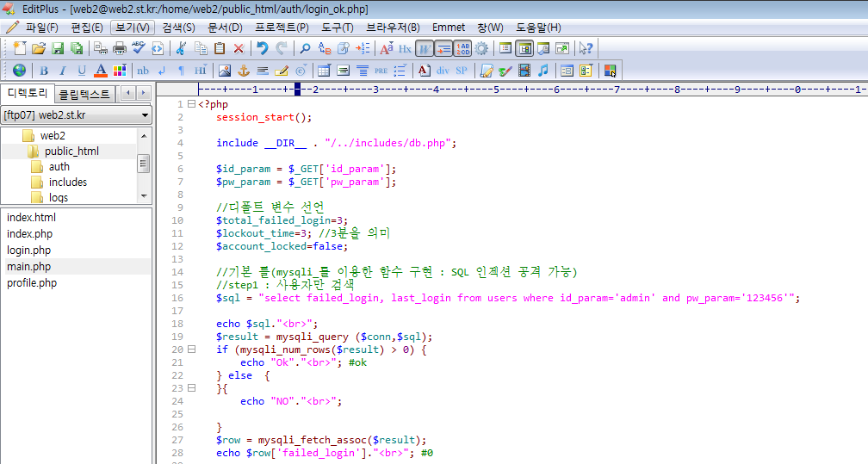Toggle auto indent button
The height and width of the screenshot is (464, 868).
click(x=443, y=49)
